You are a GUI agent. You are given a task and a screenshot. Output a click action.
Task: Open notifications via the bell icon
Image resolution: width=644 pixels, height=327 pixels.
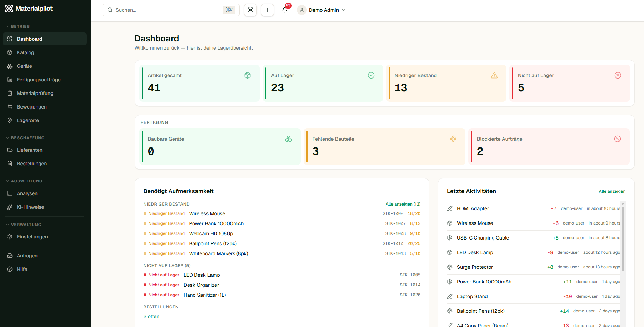pos(285,10)
